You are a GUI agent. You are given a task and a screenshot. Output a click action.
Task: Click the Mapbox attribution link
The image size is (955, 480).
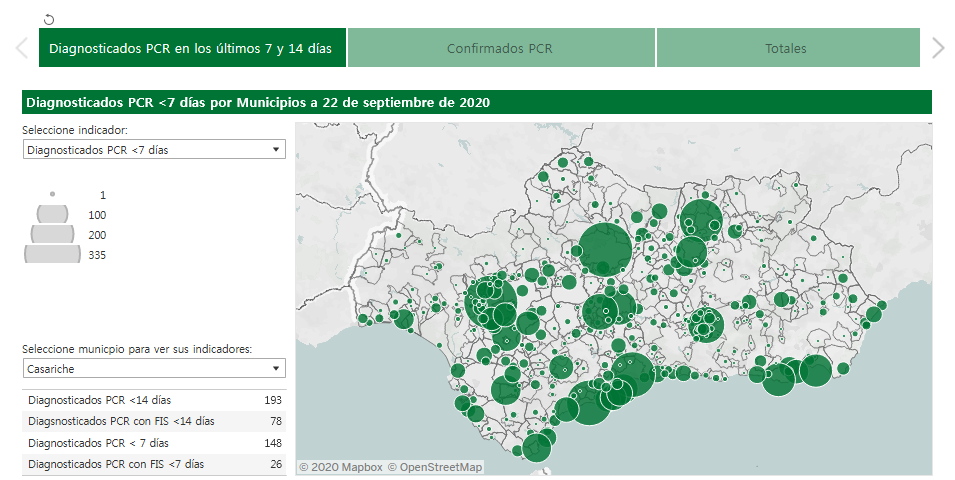(x=340, y=467)
